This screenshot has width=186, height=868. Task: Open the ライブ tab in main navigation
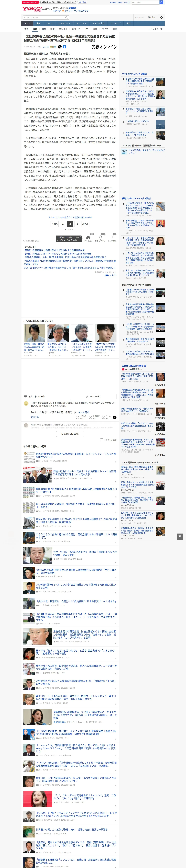[49, 23]
